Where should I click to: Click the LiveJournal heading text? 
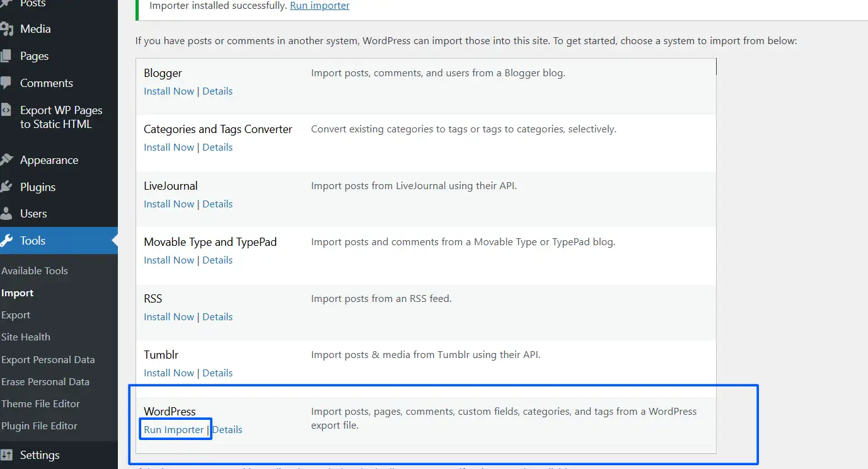(171, 186)
